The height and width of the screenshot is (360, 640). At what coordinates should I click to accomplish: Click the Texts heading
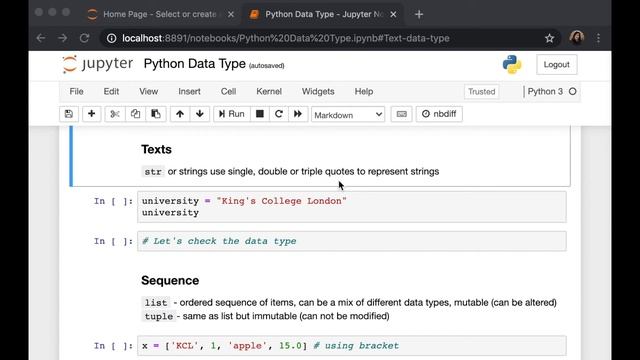pyautogui.click(x=156, y=149)
